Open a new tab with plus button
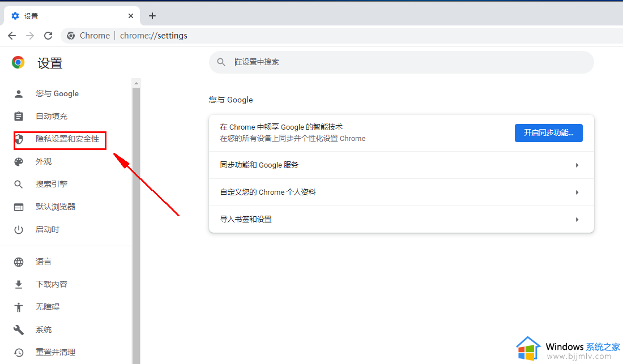Viewport: 623px width, 364px height. pos(152,16)
